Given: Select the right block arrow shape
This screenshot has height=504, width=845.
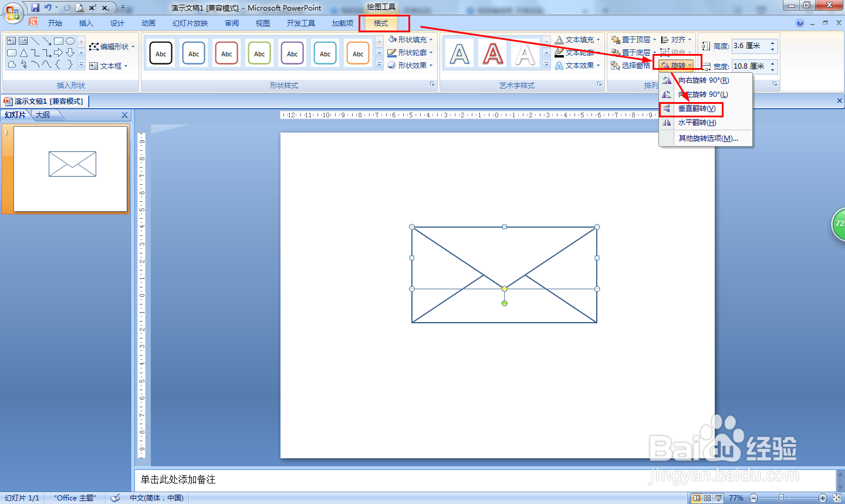Looking at the screenshot, I should click(59, 53).
